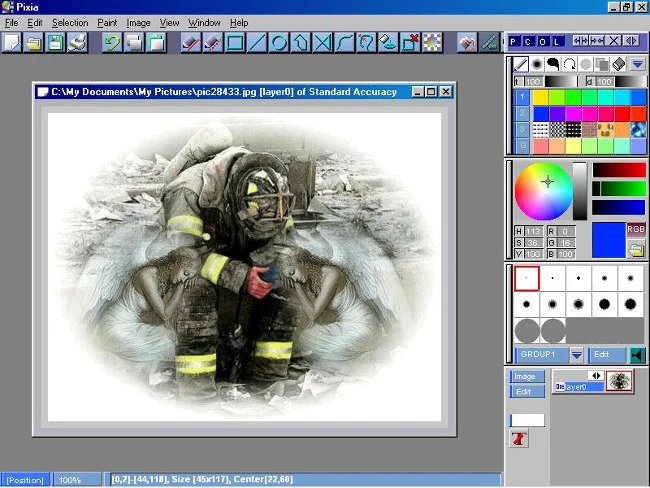Pick the yellow swatch in palette row 1
This screenshot has height=488, width=650.
(x=540, y=97)
